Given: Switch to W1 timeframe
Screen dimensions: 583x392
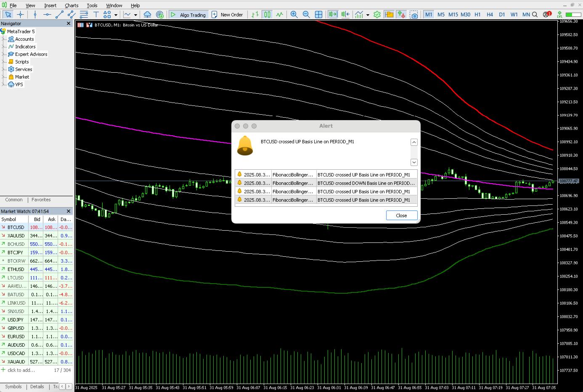Looking at the screenshot, I should pyautogui.click(x=514, y=15).
